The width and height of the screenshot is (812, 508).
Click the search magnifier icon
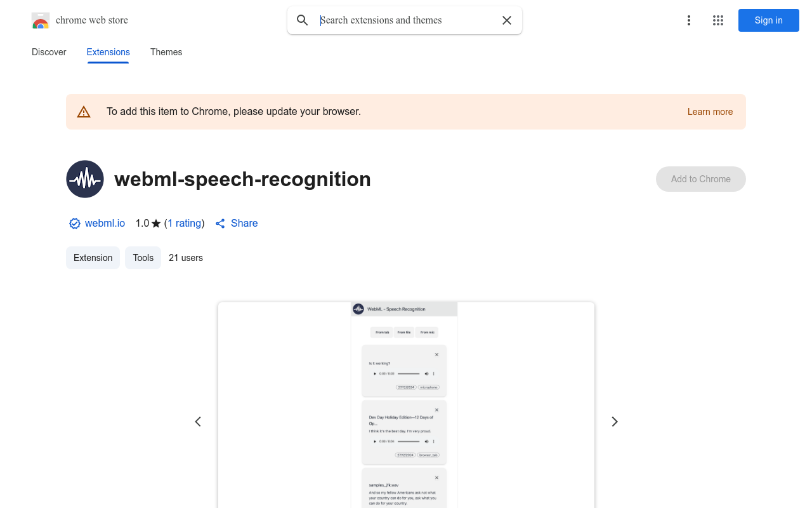coord(303,20)
